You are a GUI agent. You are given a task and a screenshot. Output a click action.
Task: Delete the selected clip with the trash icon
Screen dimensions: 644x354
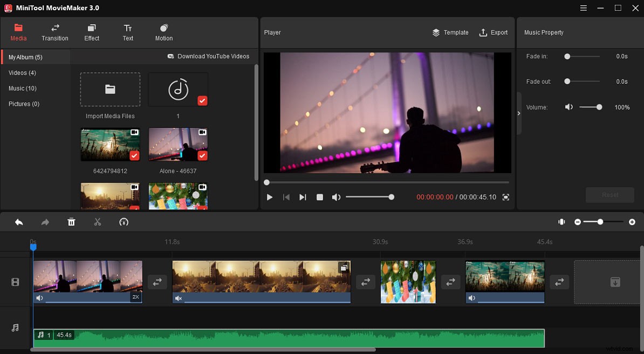[71, 222]
